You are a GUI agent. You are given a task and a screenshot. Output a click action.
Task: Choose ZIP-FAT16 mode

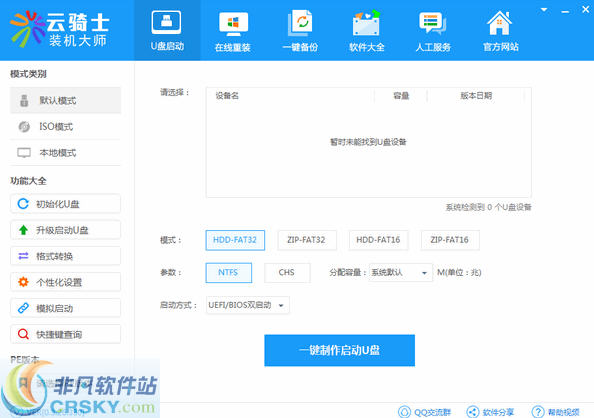(450, 240)
